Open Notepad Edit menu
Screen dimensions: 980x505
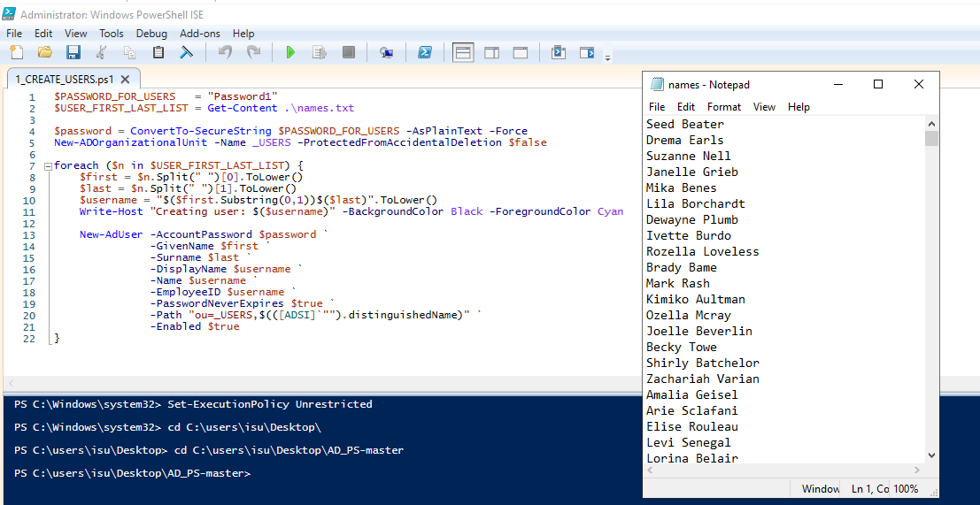tap(685, 107)
